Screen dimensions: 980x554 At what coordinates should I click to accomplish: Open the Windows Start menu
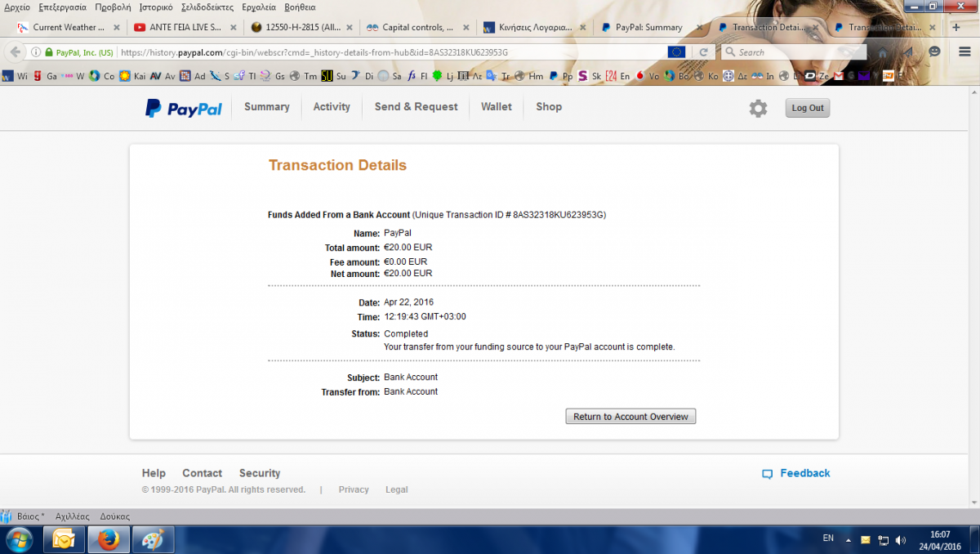click(x=18, y=539)
